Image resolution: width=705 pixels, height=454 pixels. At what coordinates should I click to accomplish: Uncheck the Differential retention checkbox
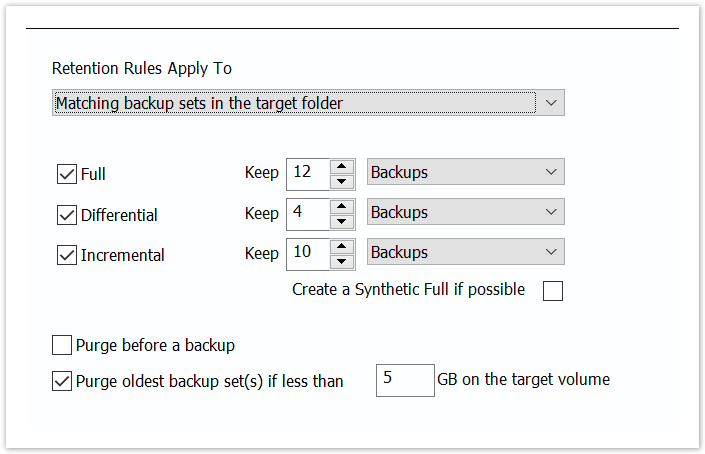click(67, 214)
